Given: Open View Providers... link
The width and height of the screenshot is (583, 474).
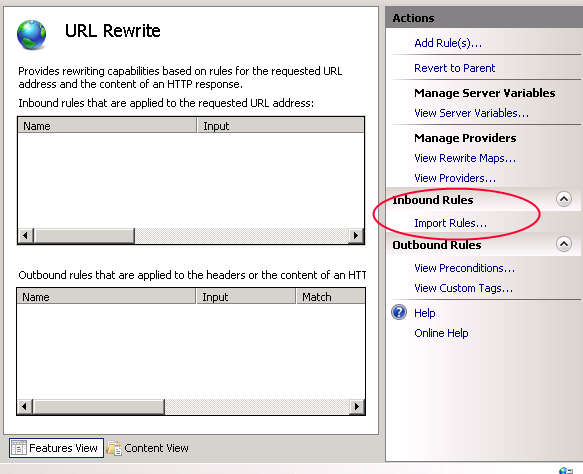Looking at the screenshot, I should [x=455, y=178].
